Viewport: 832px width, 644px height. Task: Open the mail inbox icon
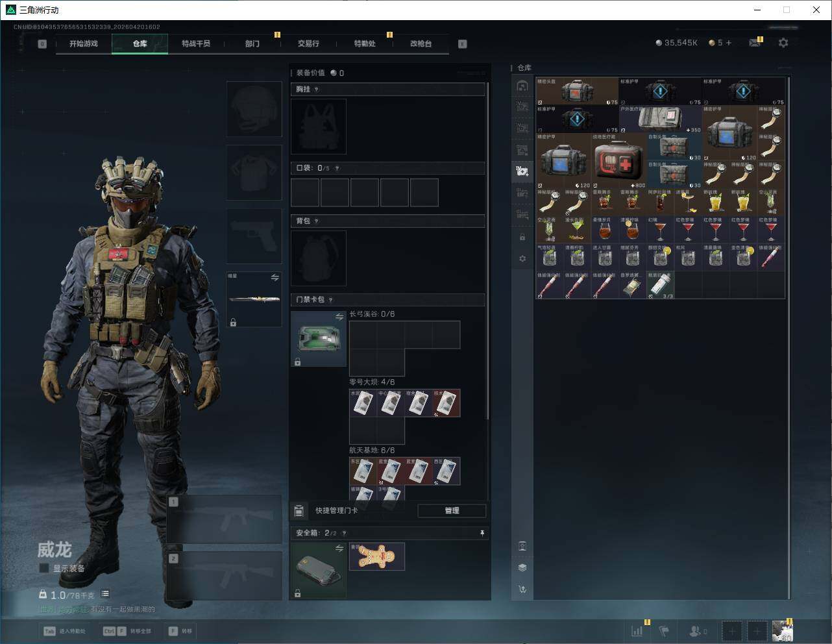point(755,43)
